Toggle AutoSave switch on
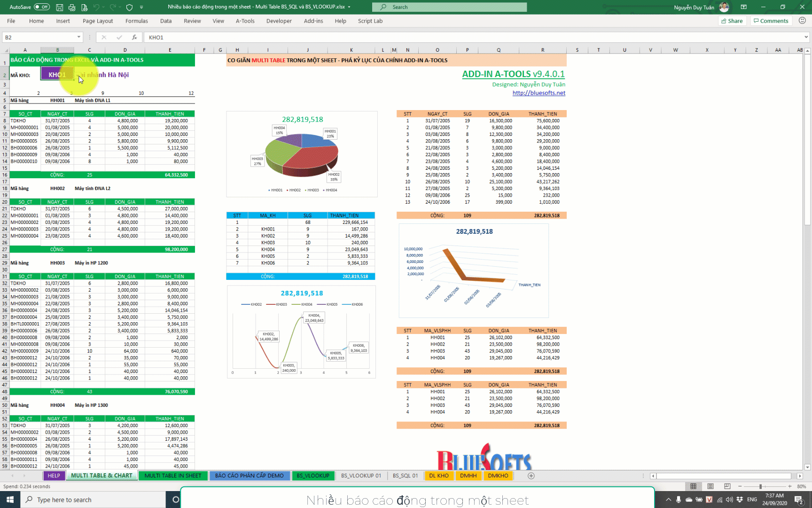Viewport: 812px width, 508px height. pos(42,7)
